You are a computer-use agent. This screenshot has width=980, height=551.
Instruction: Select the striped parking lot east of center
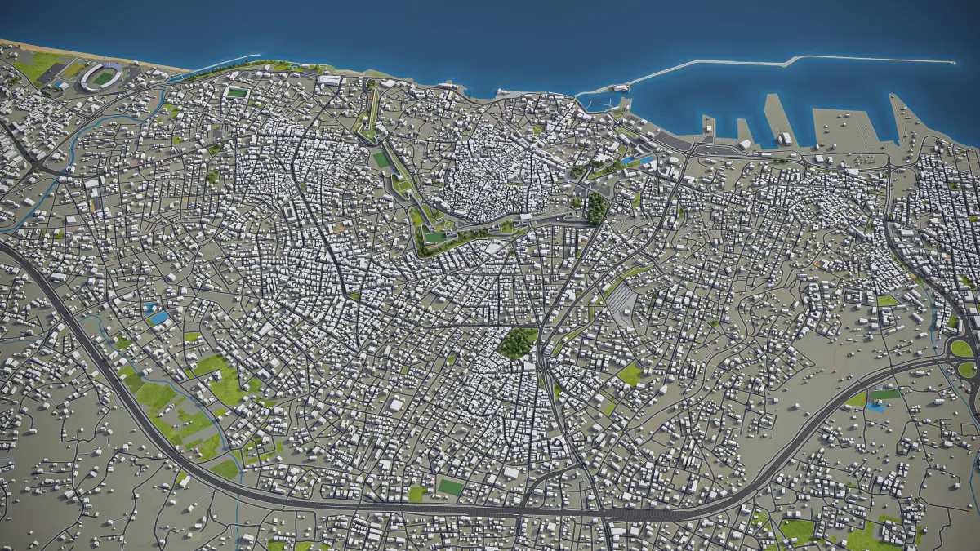point(621,304)
